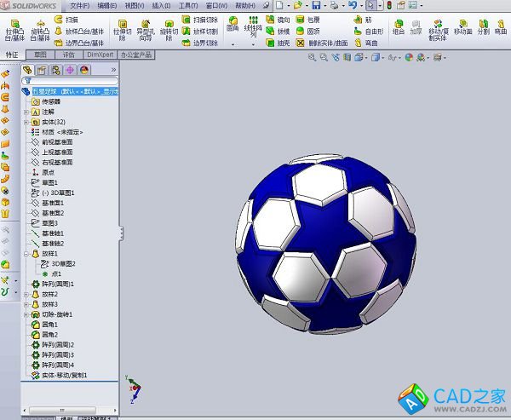Click the 拉伸凸台/基体 extrude boss tool

coord(14,30)
